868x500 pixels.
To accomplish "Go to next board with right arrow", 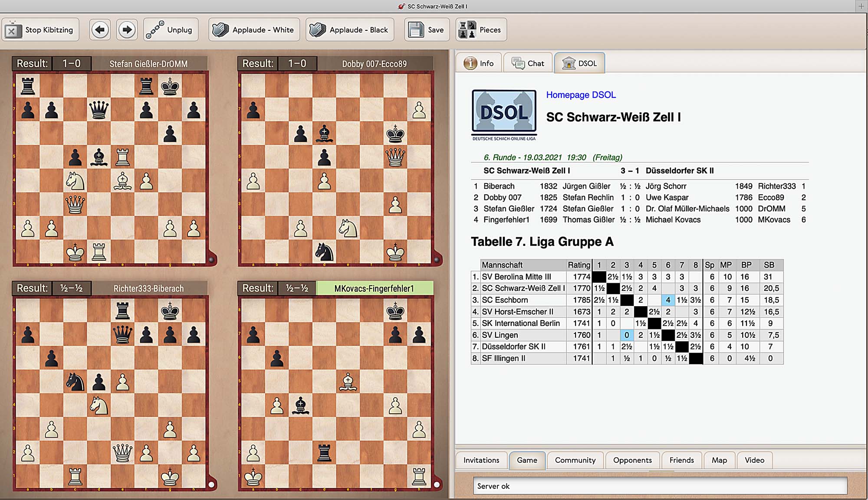I will [x=127, y=30].
